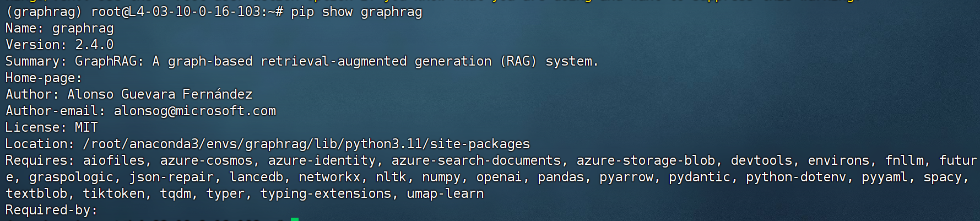Click the 'pyarrow' dependency
The width and height of the screenshot is (980, 221).
[626, 177]
